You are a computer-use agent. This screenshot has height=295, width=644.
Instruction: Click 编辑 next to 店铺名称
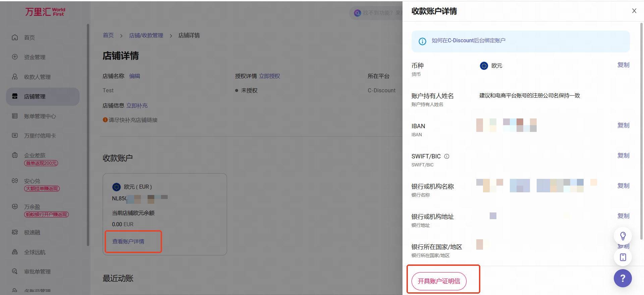coord(135,76)
